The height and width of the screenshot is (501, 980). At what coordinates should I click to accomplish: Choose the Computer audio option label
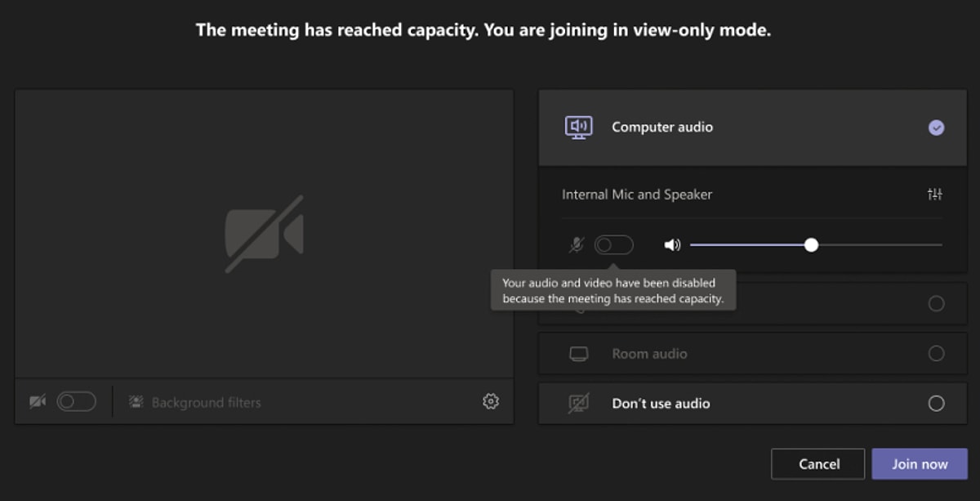click(662, 127)
